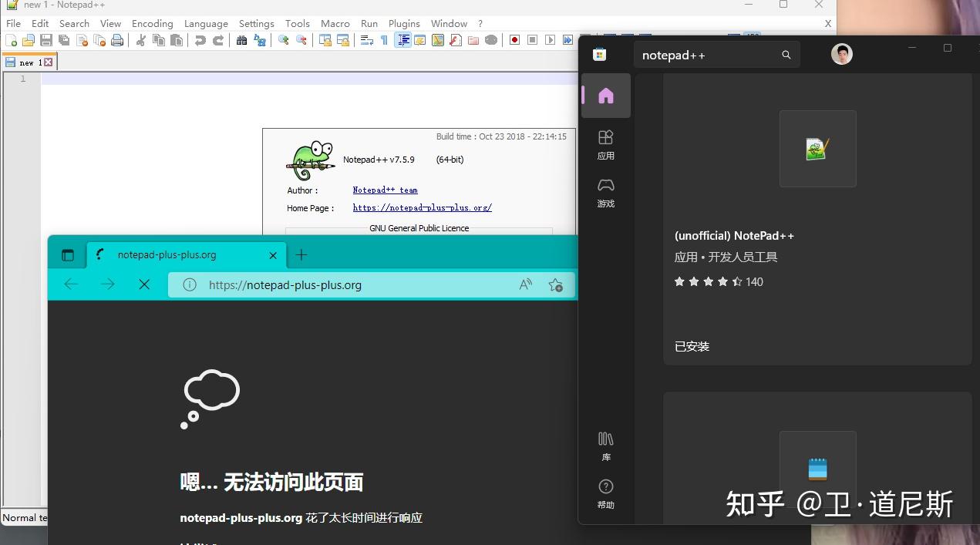This screenshot has width=980, height=545.
Task: Open the Encoding menu in Notepad++
Action: (x=153, y=23)
